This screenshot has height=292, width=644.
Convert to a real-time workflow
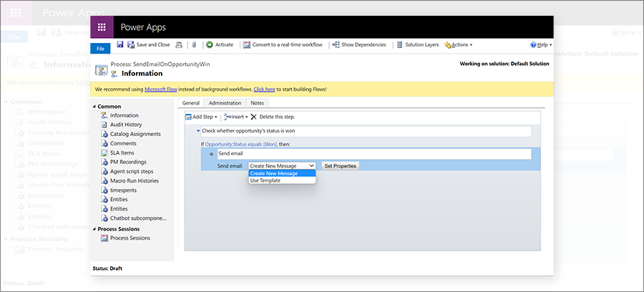(283, 45)
